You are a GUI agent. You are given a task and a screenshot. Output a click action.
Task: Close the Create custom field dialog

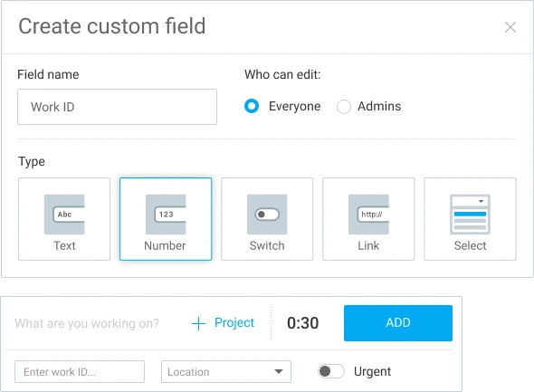click(x=510, y=27)
